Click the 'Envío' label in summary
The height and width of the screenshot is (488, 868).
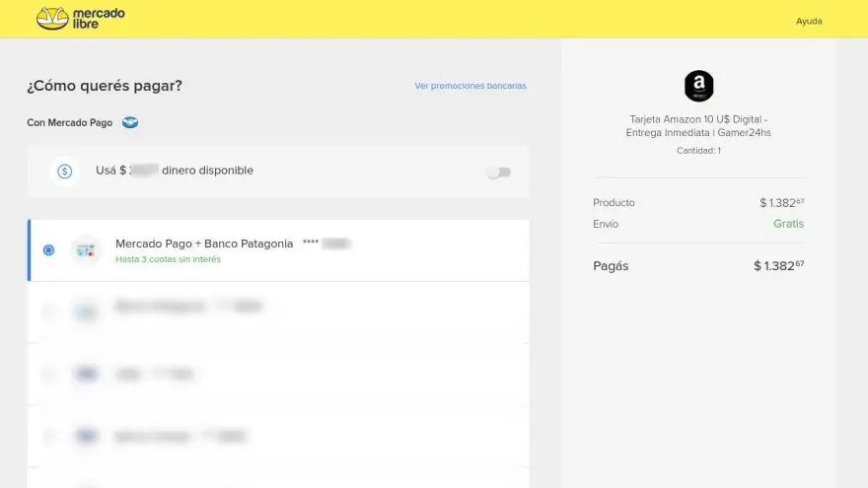606,224
